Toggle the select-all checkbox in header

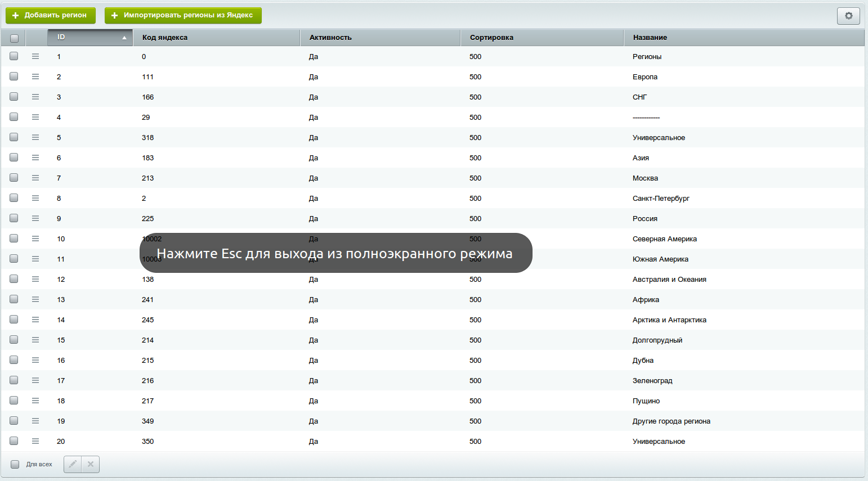(14, 38)
